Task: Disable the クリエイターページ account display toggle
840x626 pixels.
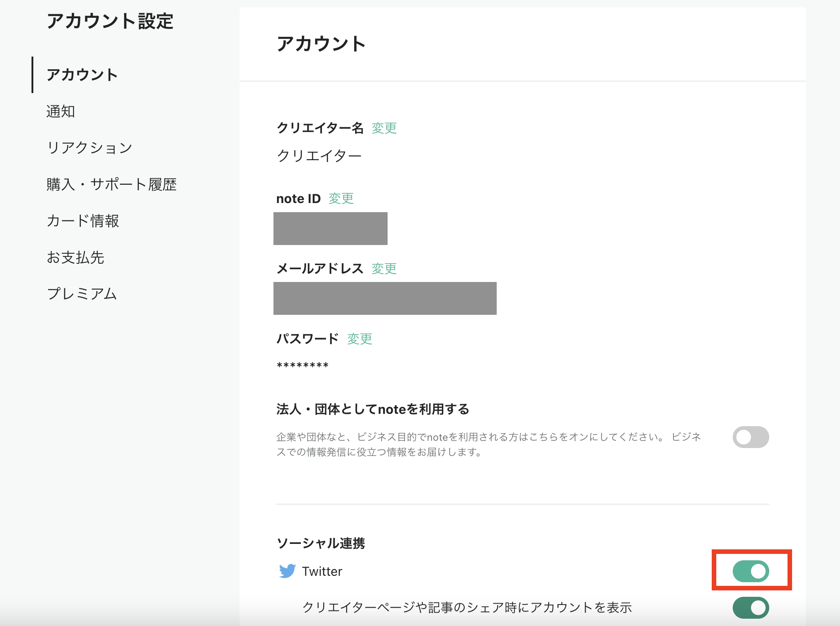Action: pos(751,607)
